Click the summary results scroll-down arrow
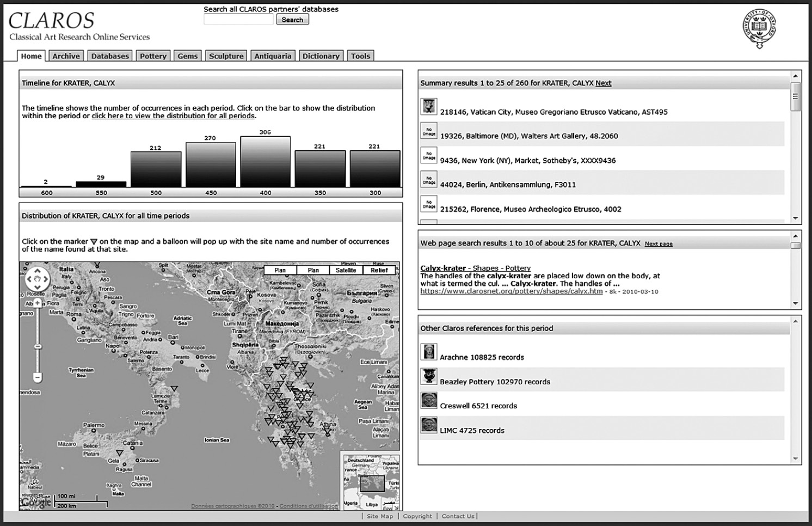Viewport: 812px width, 526px height. [796, 218]
